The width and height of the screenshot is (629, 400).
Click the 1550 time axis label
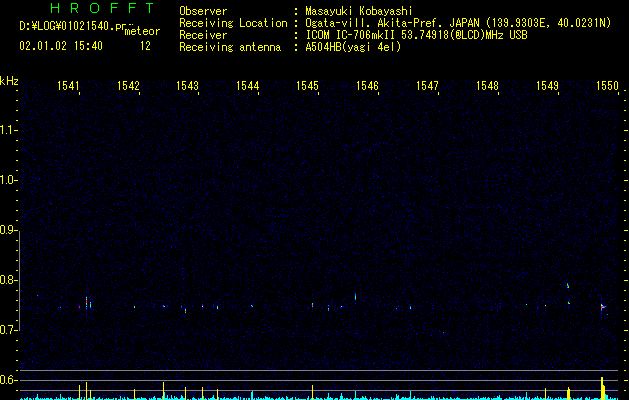[x=607, y=86]
